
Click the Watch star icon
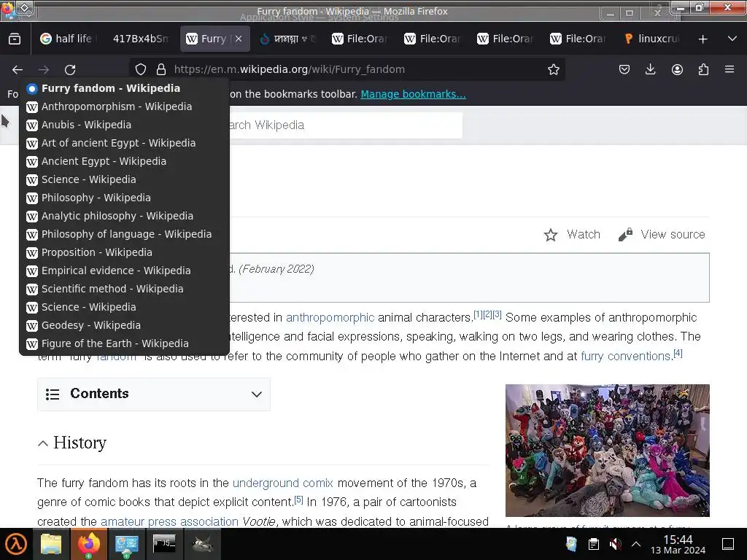pos(551,235)
